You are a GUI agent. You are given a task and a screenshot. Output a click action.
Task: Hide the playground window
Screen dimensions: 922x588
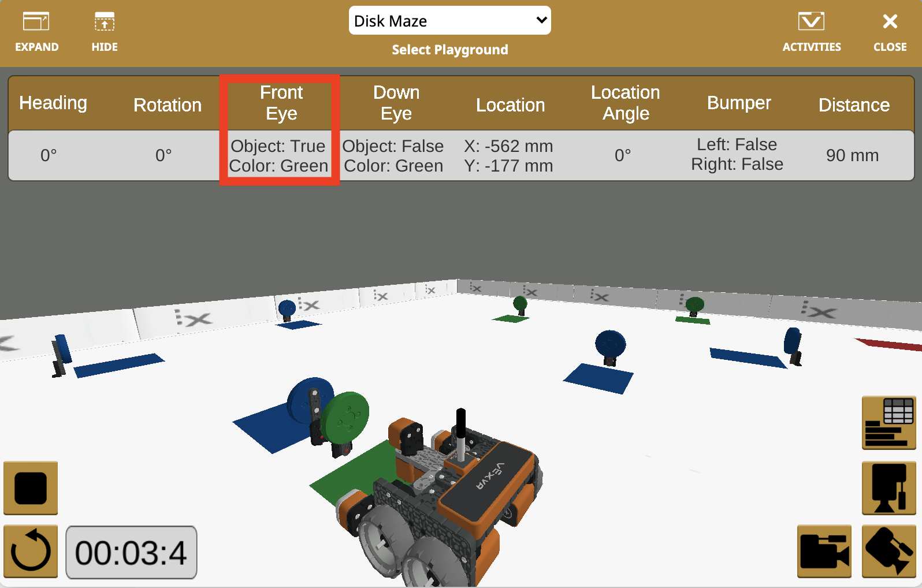pos(105,32)
